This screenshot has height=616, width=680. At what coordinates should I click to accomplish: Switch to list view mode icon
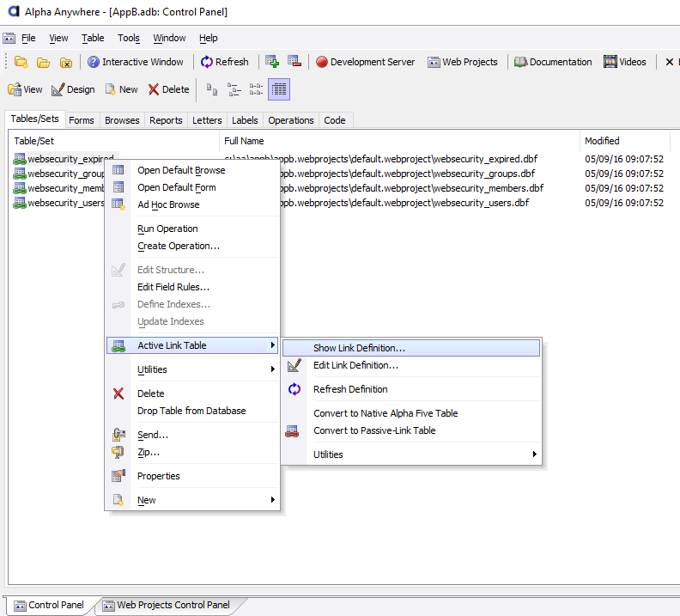(x=257, y=89)
